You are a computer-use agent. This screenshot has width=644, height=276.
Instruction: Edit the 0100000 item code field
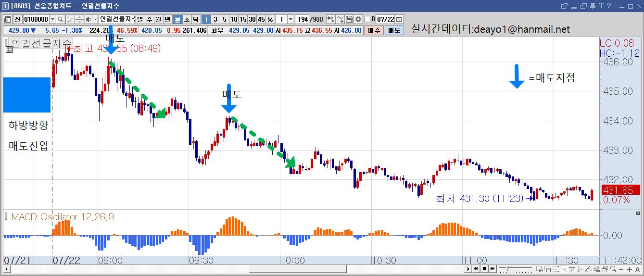click(36, 19)
